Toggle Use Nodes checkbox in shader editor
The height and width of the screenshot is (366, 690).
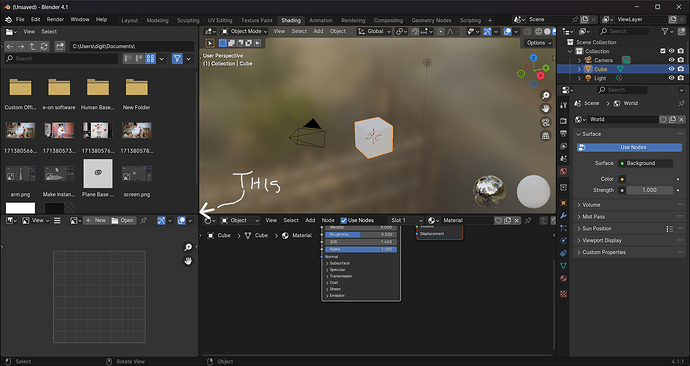click(344, 220)
